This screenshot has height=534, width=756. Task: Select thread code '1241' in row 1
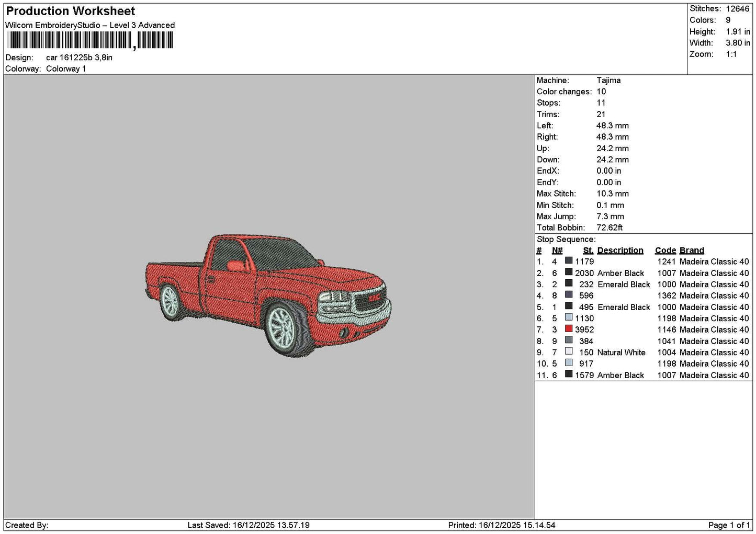tap(667, 262)
